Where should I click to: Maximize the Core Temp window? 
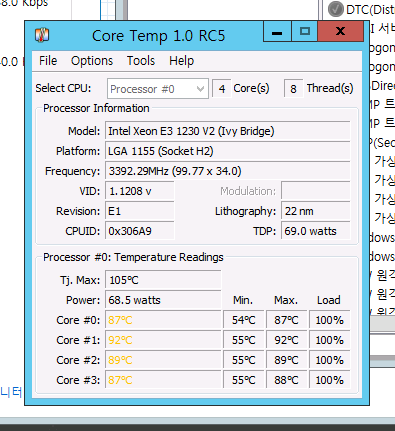click(305, 32)
